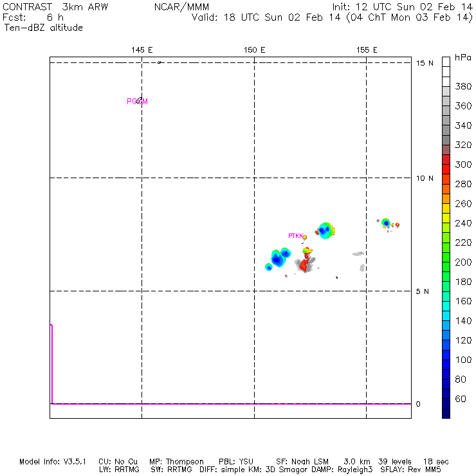
Task: Click the DAMP: Rayleigh3 text
Action: (x=342, y=470)
